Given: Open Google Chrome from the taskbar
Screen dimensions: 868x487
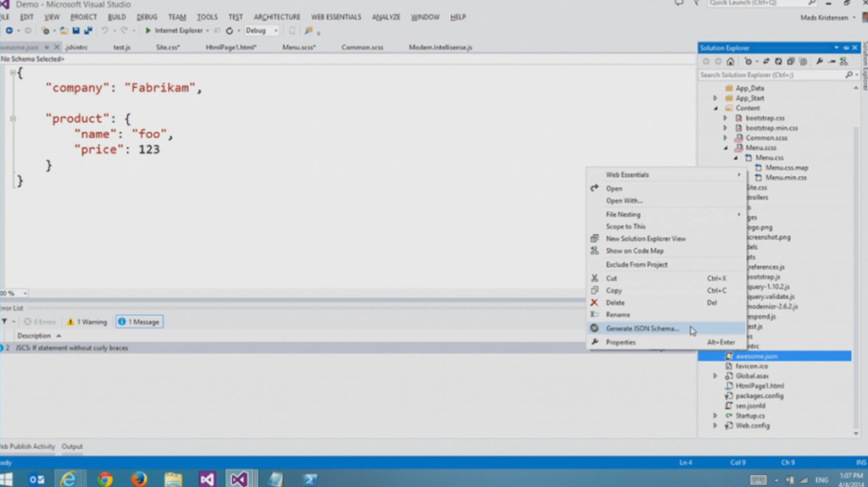Looking at the screenshot, I should (x=104, y=479).
